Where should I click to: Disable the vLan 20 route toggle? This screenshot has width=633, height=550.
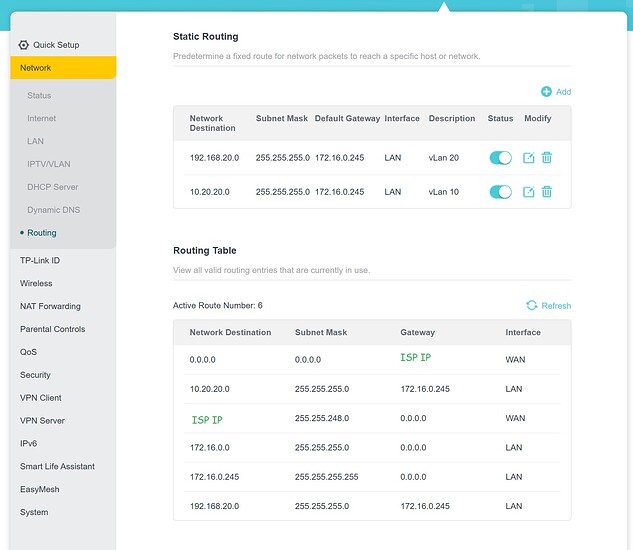pos(501,157)
